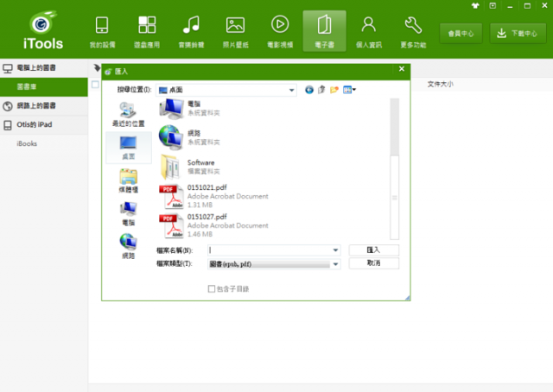Click the 匯入 import button
Screen dimensions: 553x392
[374, 250]
